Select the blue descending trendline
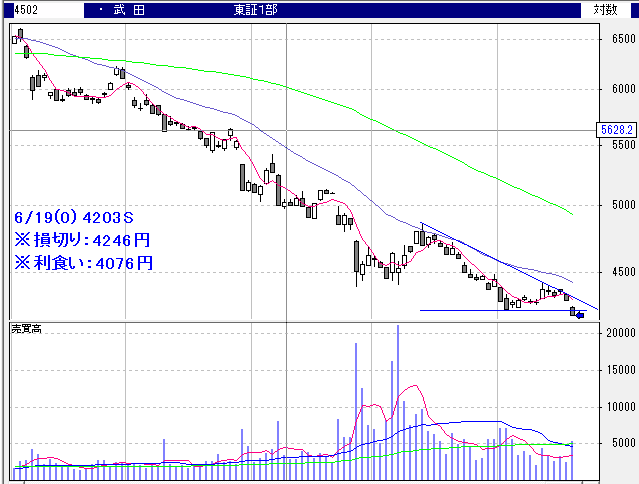 pos(500,263)
